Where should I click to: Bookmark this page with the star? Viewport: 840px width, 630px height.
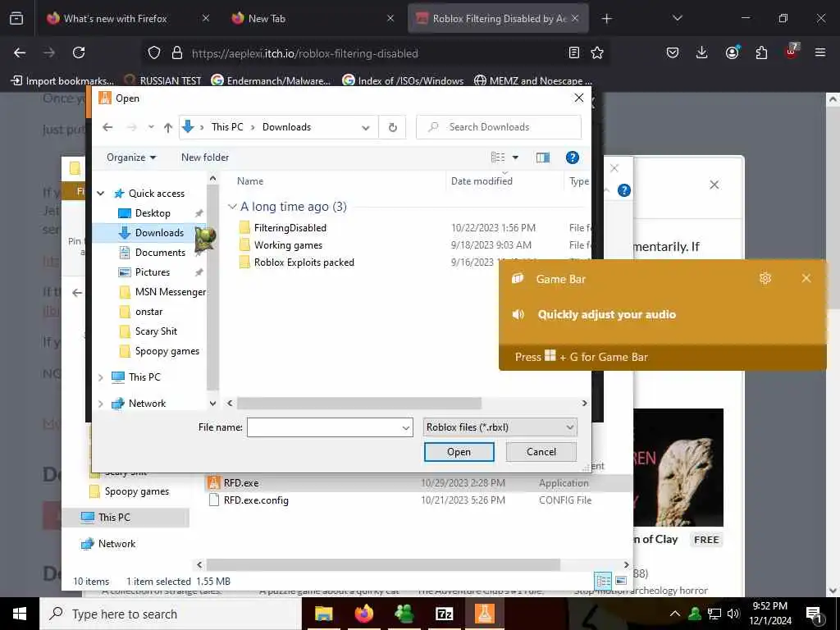click(x=597, y=52)
